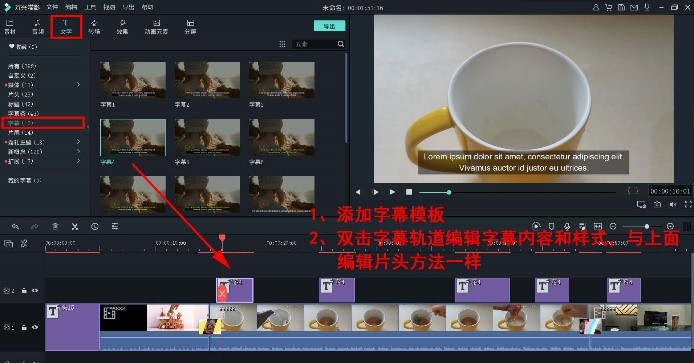
Task: Expand the 婚礼主题 category arrow
Action: coord(78,142)
